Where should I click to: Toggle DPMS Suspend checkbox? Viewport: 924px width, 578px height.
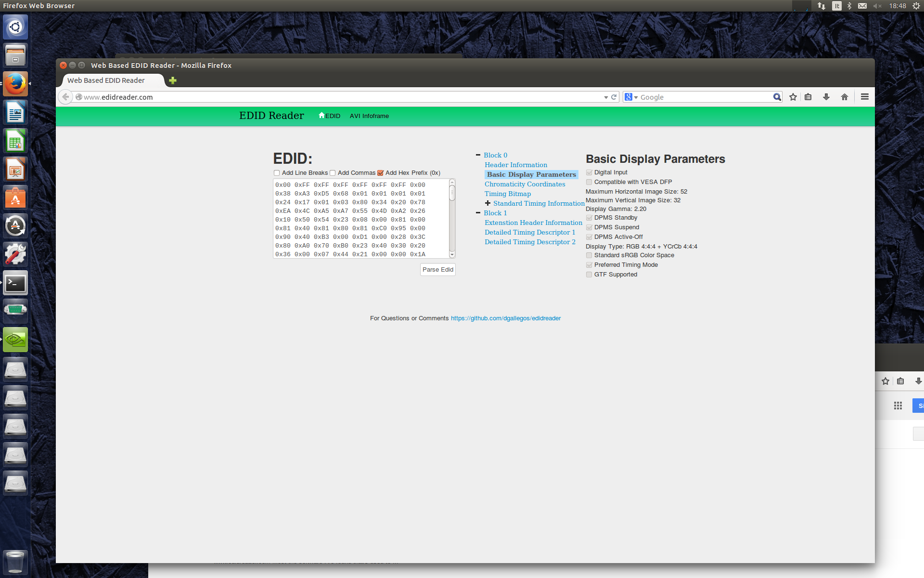[589, 227]
